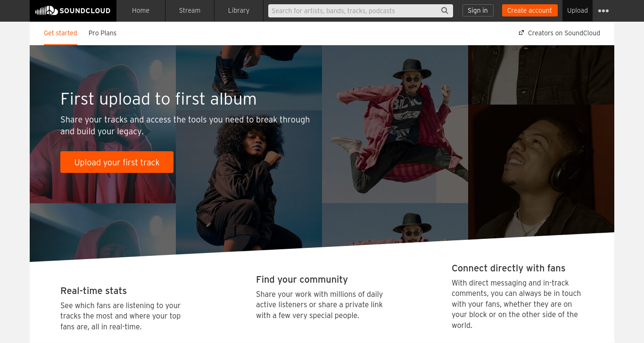644x343 pixels.
Task: Select the Get started tab
Action: pyautogui.click(x=60, y=33)
